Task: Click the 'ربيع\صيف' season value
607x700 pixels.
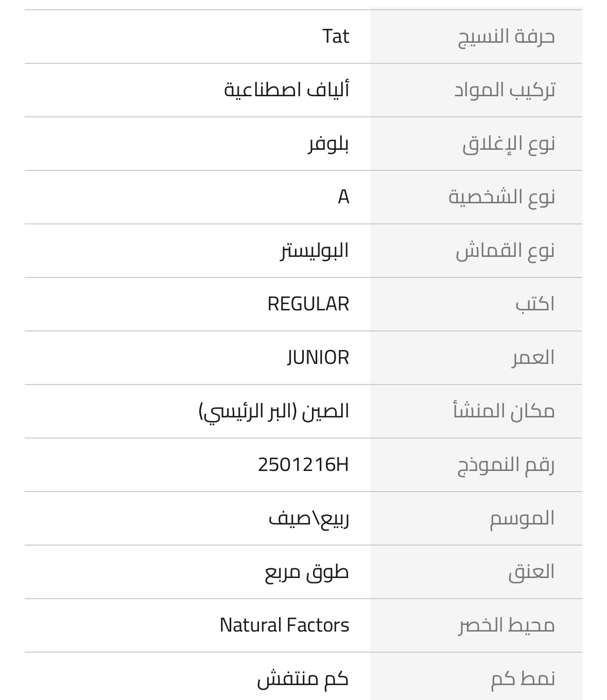Action: (x=309, y=518)
